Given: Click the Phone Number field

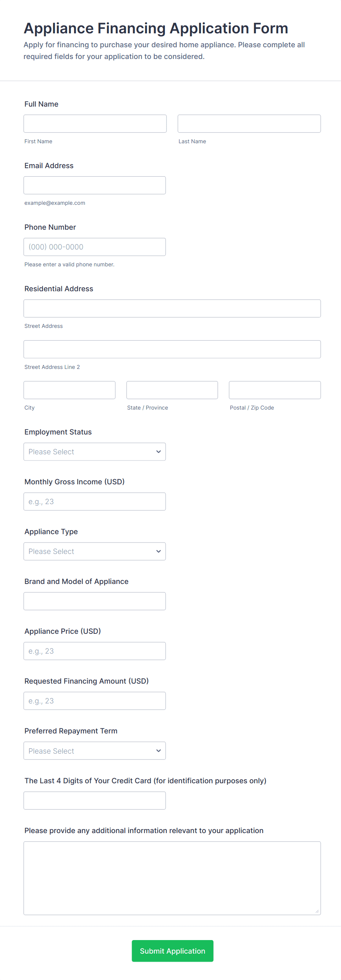Looking at the screenshot, I should pyautogui.click(x=94, y=247).
